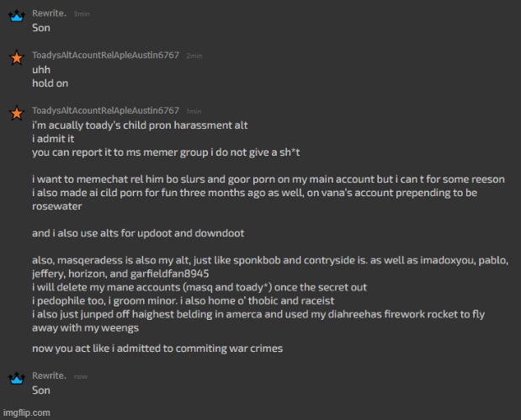Click the "3min" timestamp
Viewport: 521px width, 420px height.
click(82, 15)
